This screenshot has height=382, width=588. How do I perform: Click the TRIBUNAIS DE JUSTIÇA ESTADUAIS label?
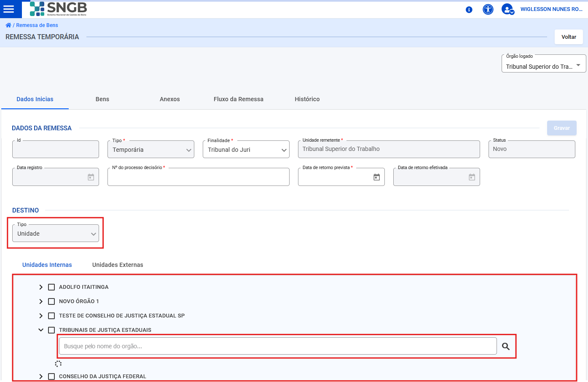[105, 330]
